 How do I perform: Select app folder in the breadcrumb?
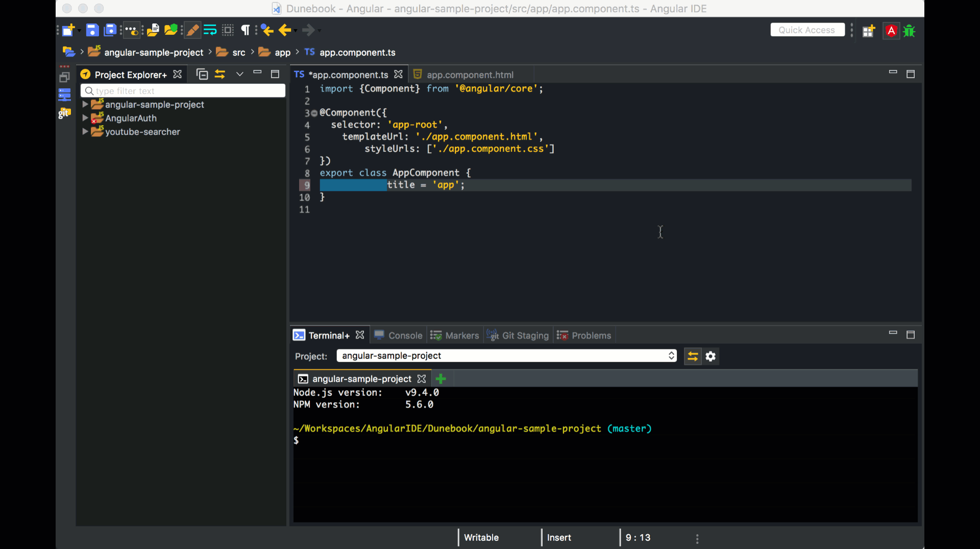[x=282, y=53]
